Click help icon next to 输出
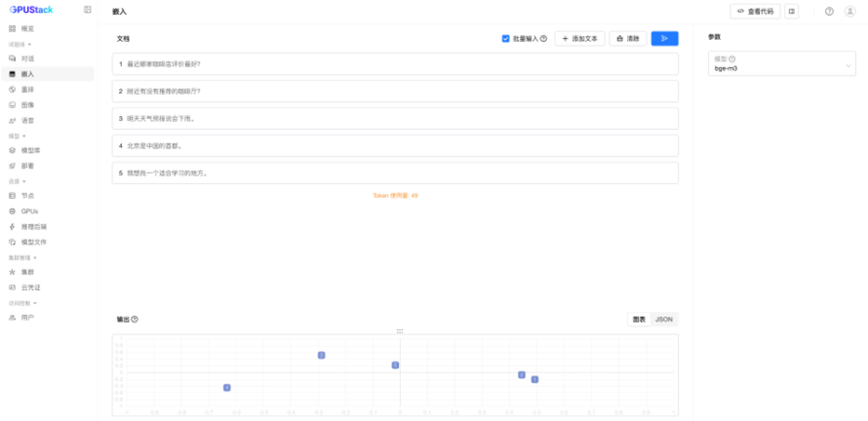This screenshot has height=421, width=868. 135,319
